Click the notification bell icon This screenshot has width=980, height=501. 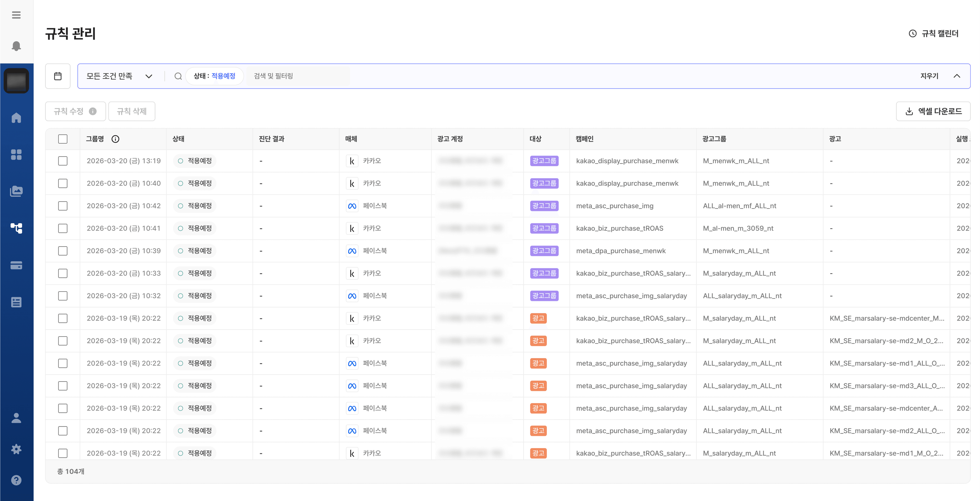(16, 46)
